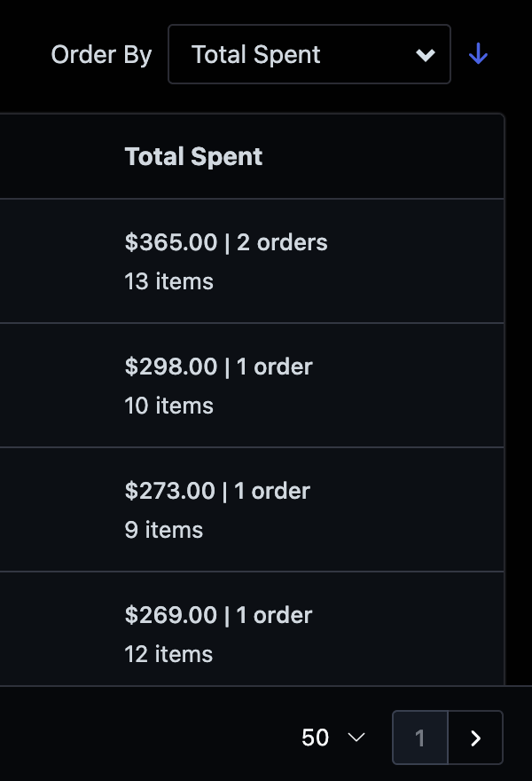The height and width of the screenshot is (781, 532).
Task: Open the results-per-page 50 dropdown
Action: (332, 738)
